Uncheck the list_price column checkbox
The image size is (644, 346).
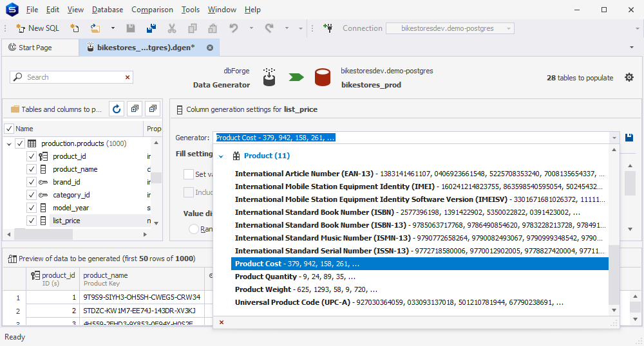click(x=31, y=221)
